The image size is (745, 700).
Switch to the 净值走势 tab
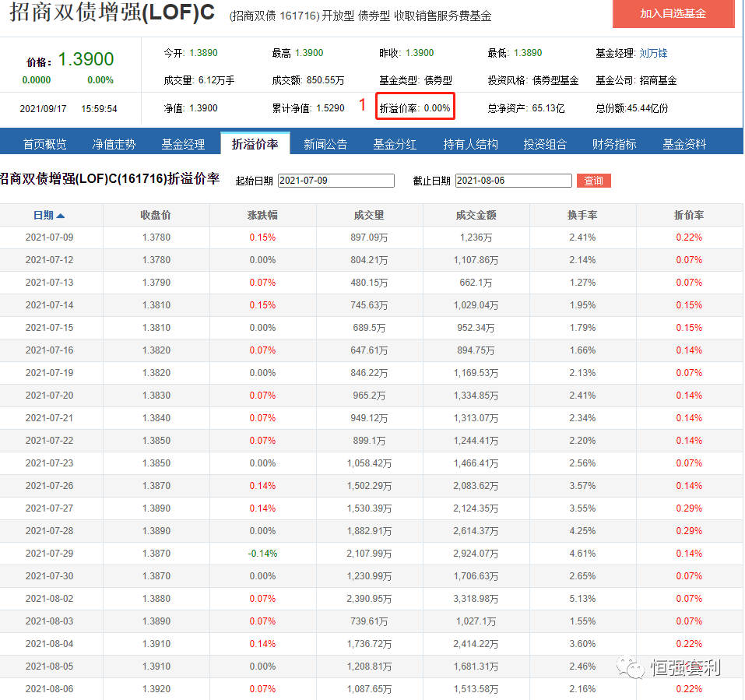pyautogui.click(x=114, y=144)
